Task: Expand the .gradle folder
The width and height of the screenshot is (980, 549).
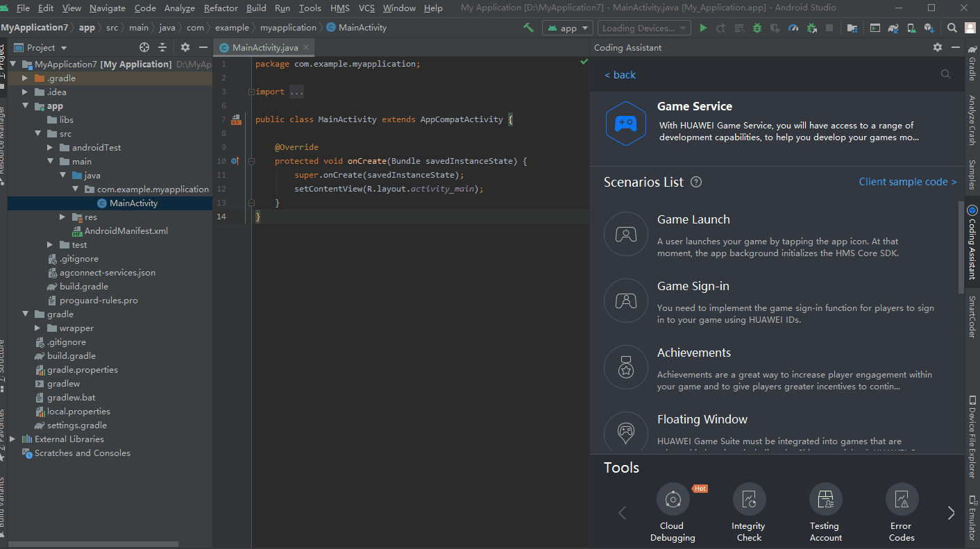Action: [x=25, y=78]
